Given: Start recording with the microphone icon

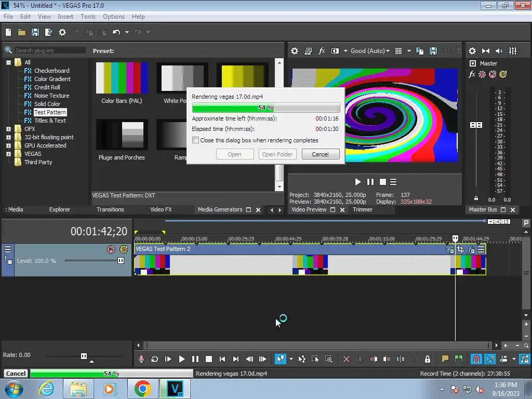Looking at the screenshot, I should coord(141,359).
